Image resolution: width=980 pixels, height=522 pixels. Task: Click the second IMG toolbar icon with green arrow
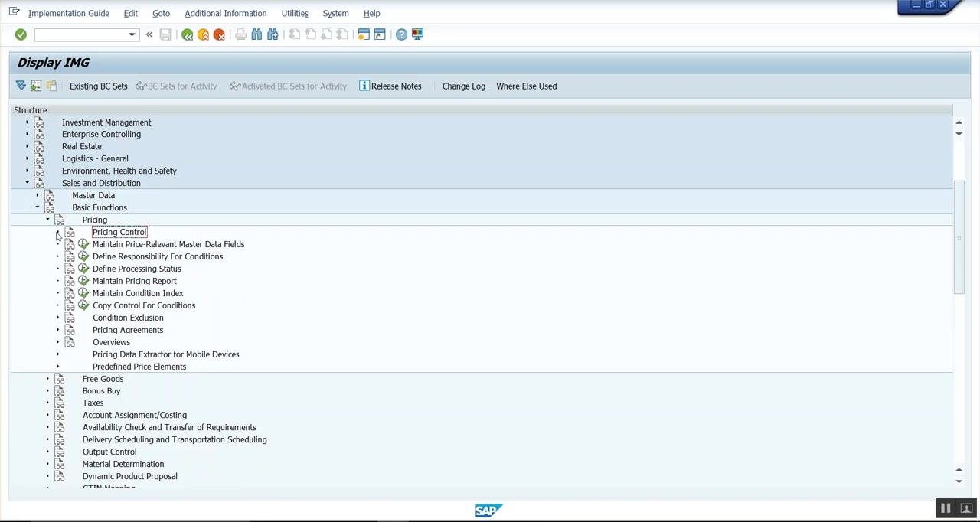point(36,86)
